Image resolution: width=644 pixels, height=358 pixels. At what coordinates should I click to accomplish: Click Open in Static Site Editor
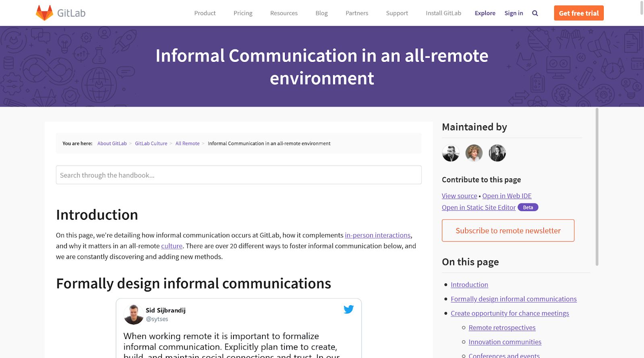(x=479, y=207)
